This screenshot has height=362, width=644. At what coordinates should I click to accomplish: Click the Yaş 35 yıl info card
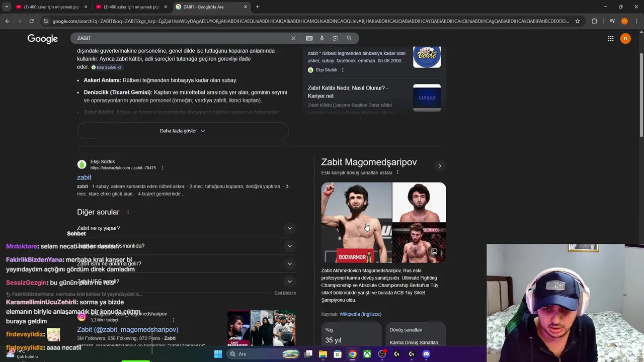(351, 335)
